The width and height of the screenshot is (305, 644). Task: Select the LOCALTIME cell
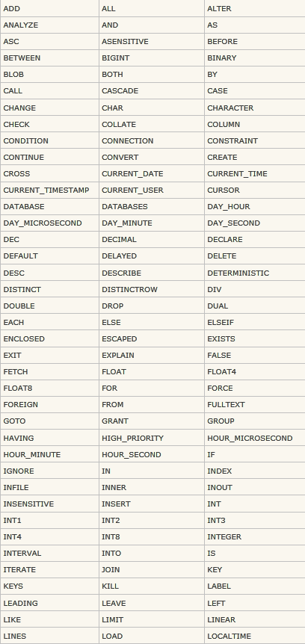point(255,636)
